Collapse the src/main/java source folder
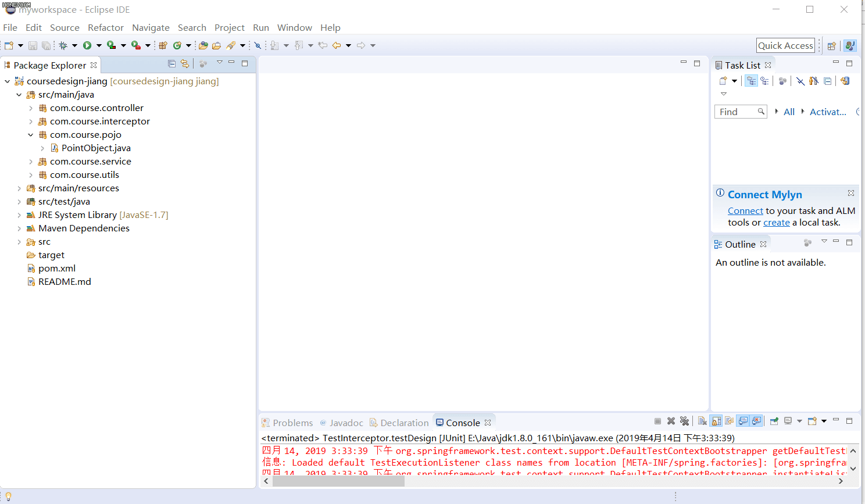The image size is (865, 504). (19, 95)
